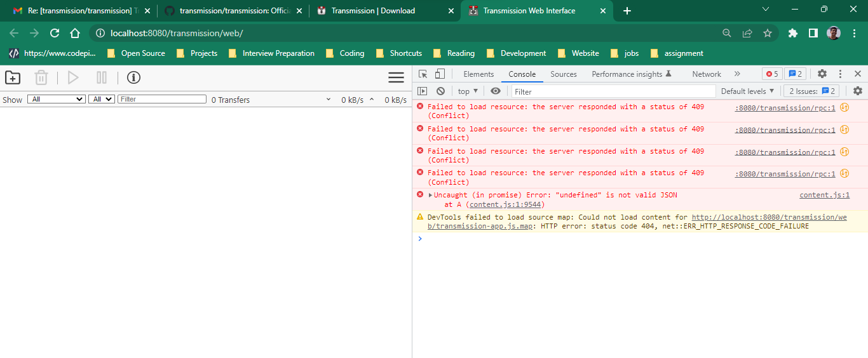
Task: Switch to the GitHub transmission/transmission tab
Action: [x=233, y=11]
